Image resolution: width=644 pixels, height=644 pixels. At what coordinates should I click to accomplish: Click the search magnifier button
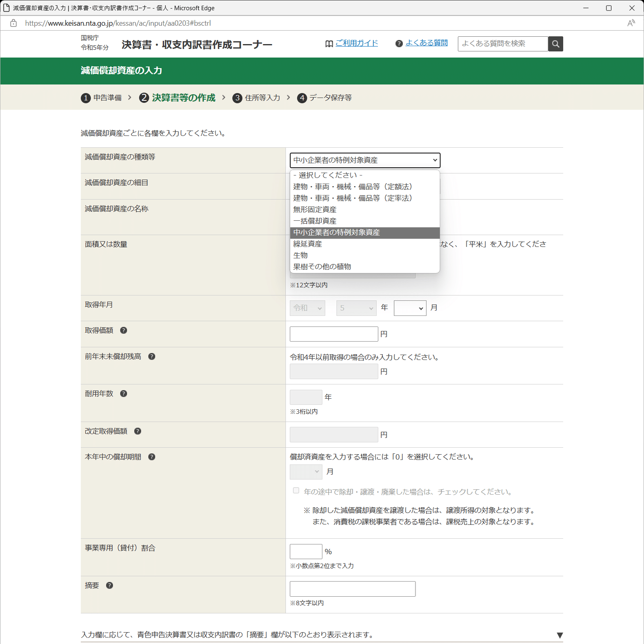point(555,44)
